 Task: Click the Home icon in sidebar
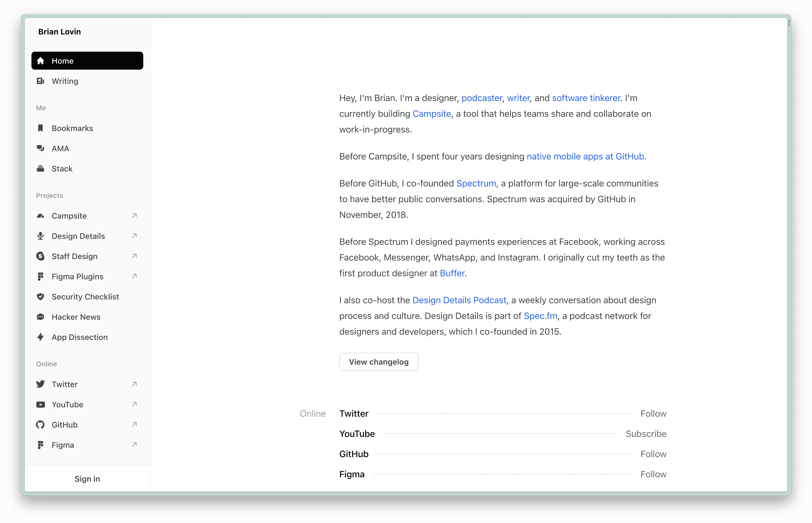point(40,61)
